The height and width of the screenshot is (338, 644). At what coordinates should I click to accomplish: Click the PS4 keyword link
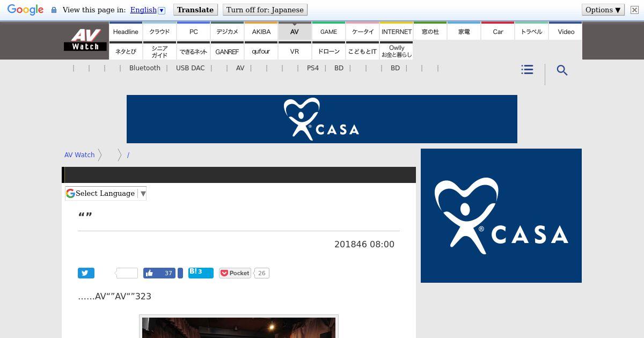[313, 68]
